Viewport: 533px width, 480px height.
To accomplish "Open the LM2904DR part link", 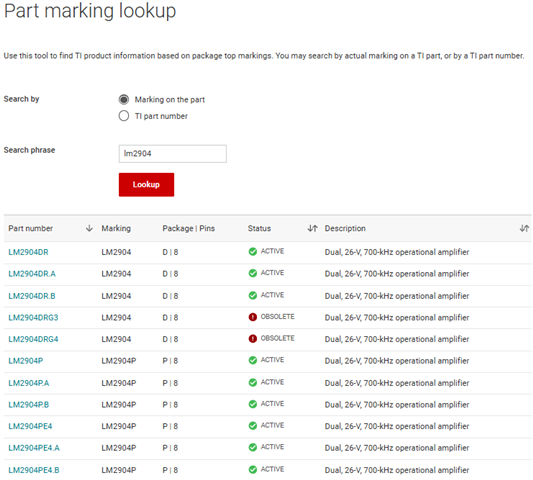I will tap(29, 252).
